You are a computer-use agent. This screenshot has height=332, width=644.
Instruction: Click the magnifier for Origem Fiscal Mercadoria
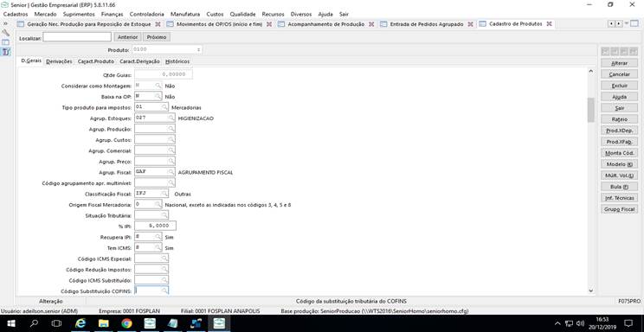tap(158, 204)
